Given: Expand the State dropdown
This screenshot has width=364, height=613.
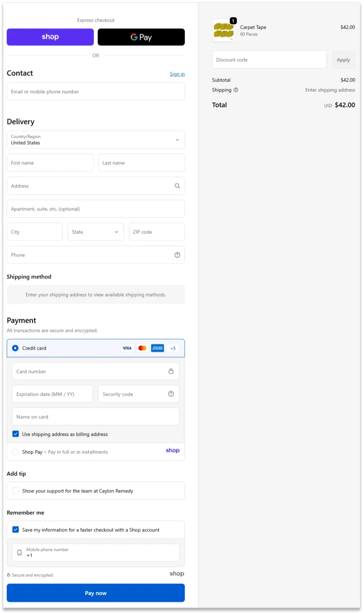Looking at the screenshot, I should pos(96,232).
